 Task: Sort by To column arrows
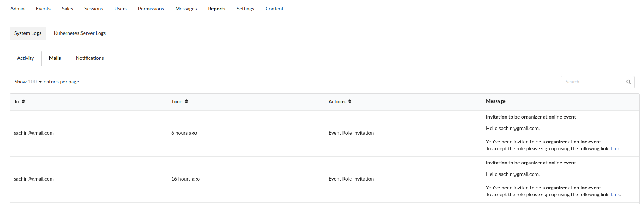pyautogui.click(x=23, y=101)
